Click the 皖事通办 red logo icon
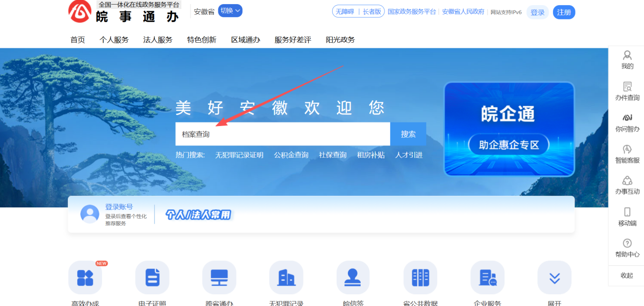The image size is (644, 306). coord(80,11)
